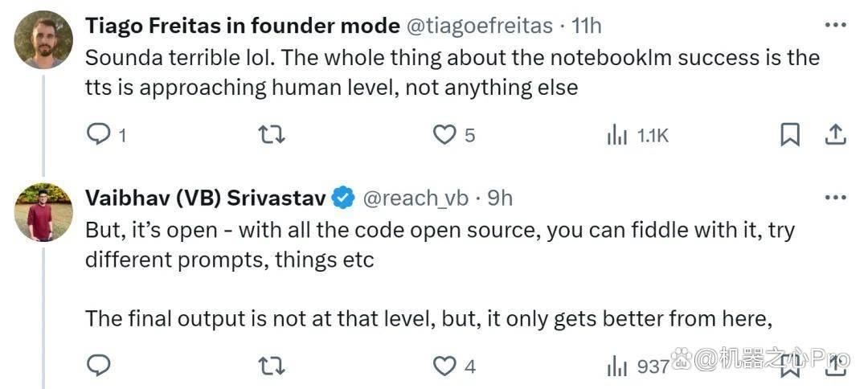View analytics showing 937 views
The height and width of the screenshot is (389, 868).
click(x=638, y=365)
